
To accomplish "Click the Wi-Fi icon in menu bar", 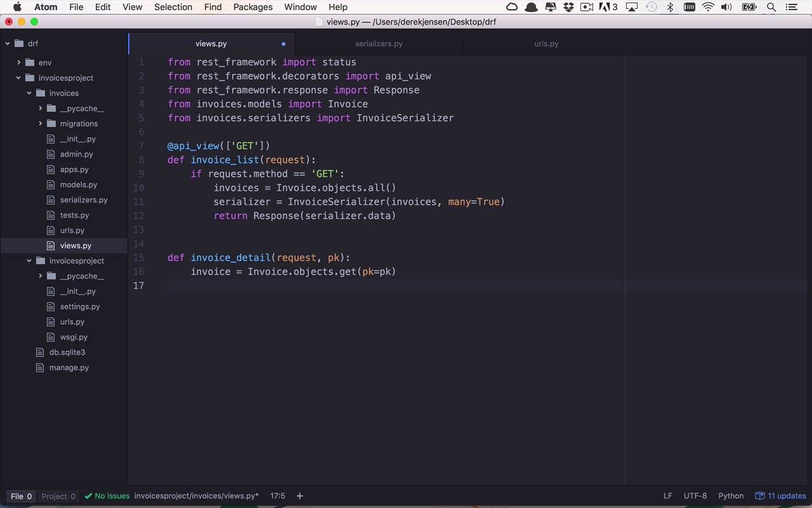I will pos(708,7).
